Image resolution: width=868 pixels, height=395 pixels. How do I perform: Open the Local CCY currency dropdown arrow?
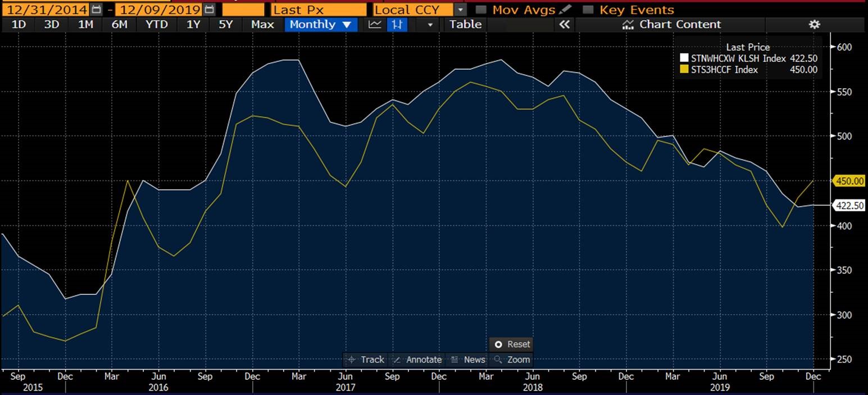point(461,10)
